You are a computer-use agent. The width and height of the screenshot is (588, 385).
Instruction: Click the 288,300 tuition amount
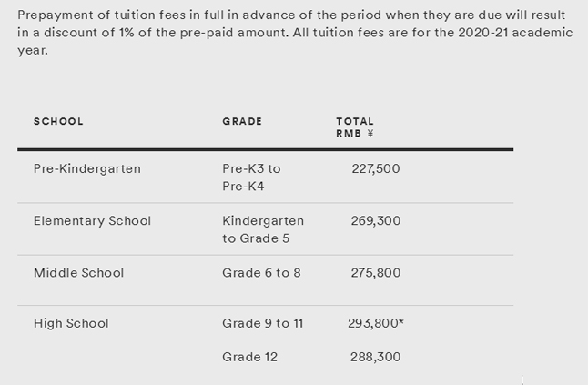pos(375,357)
